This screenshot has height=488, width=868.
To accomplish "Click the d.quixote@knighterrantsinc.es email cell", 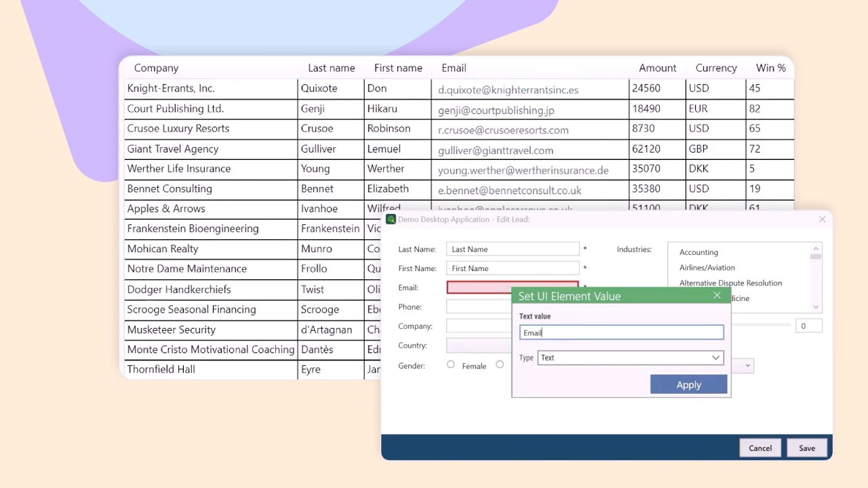I will (530, 89).
